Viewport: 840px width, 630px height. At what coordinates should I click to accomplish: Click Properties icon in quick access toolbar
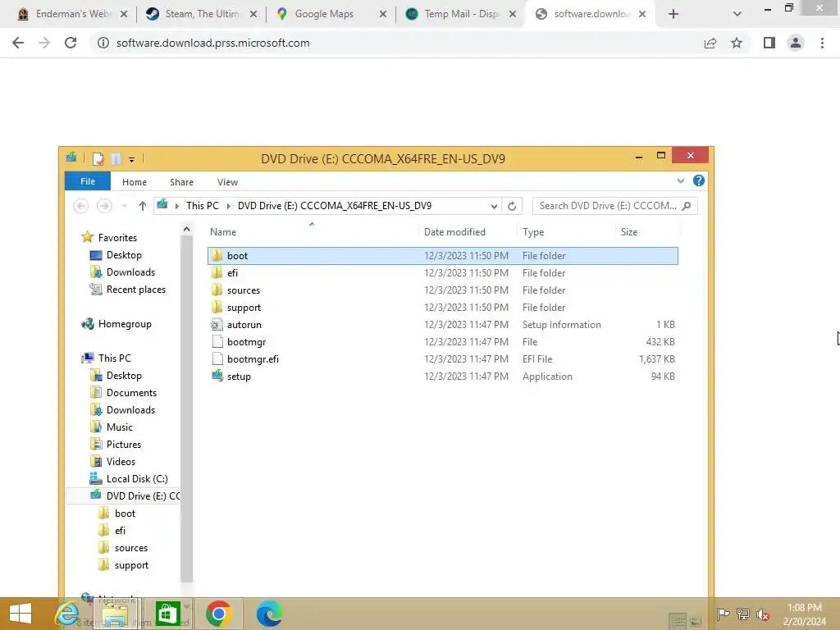[98, 158]
